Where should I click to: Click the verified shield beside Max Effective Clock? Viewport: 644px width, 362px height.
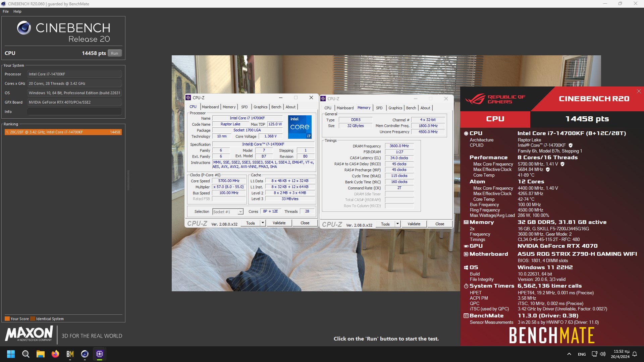pos(548,170)
